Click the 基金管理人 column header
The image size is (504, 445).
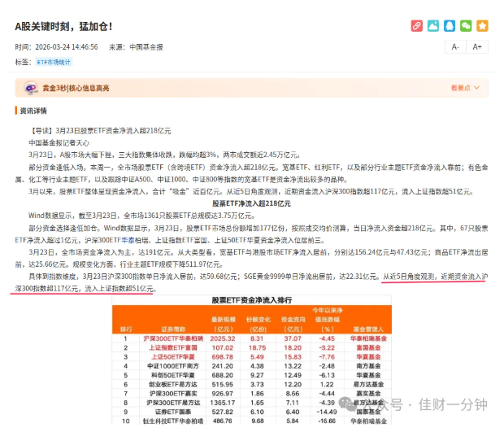pos(368,329)
